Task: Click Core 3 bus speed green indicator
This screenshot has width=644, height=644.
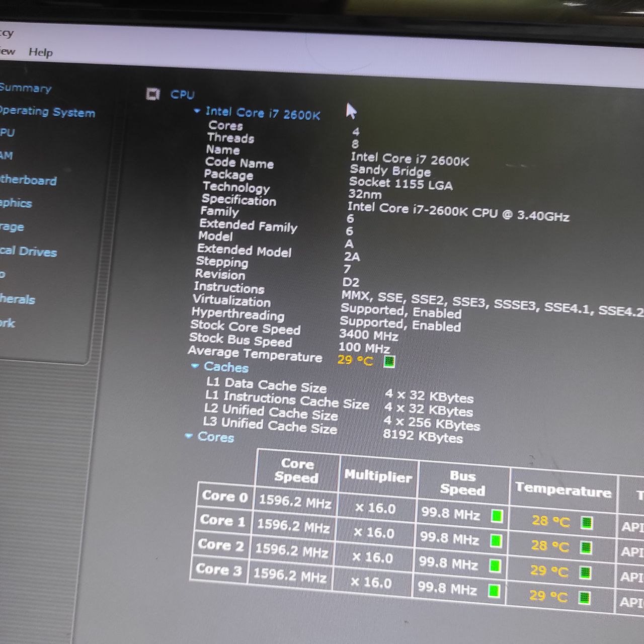Action: coord(494,591)
